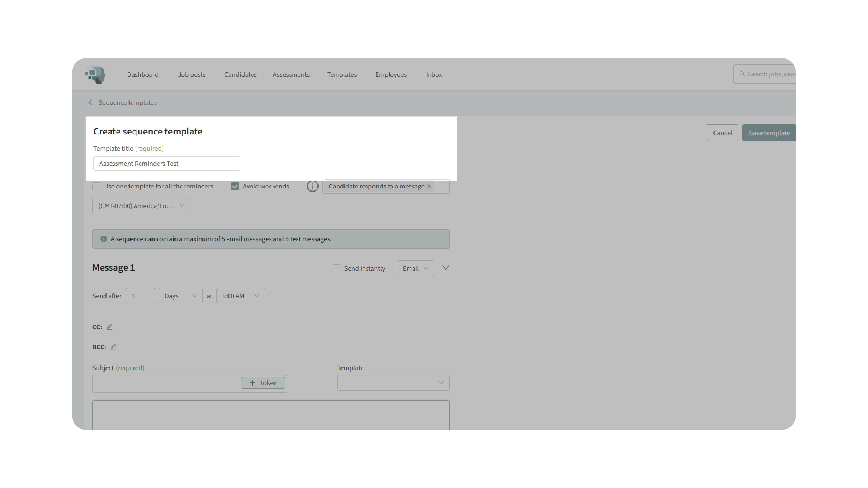Collapse Message 1 with the chevron
Image resolution: width=868 pixels, height=488 pixels.
(x=446, y=268)
